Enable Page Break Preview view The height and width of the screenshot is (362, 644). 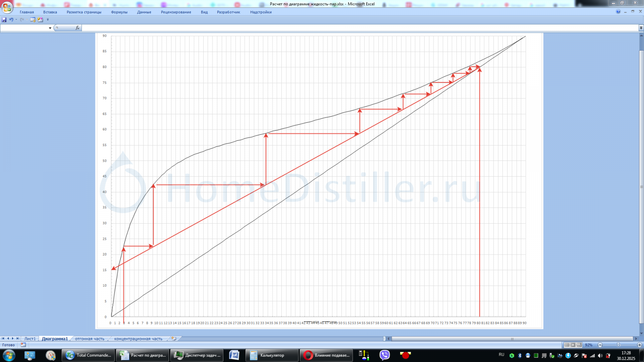coord(579,345)
